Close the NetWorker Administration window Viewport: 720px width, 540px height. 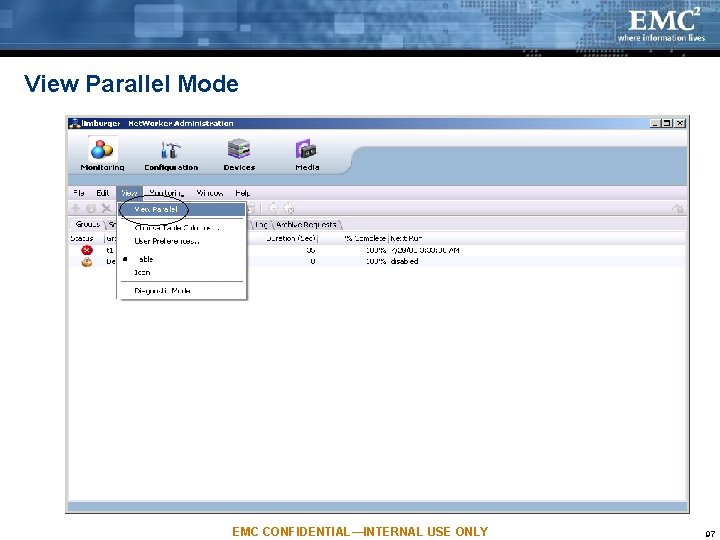680,123
